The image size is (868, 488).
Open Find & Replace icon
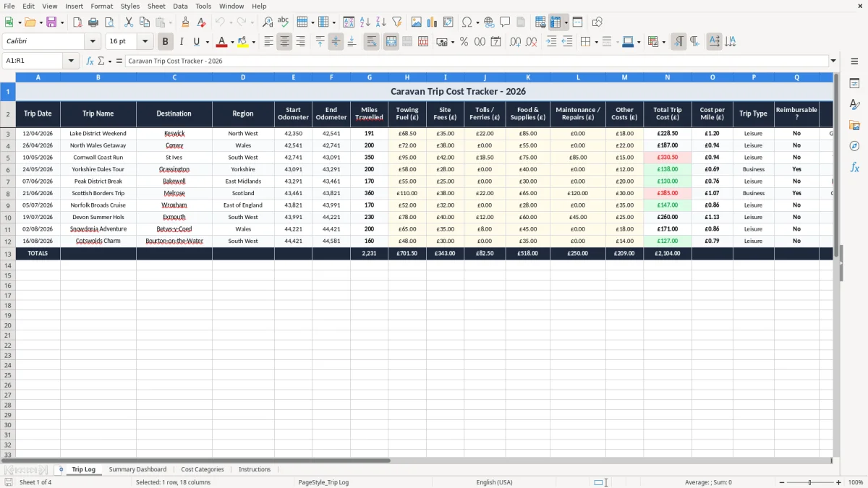(267, 22)
